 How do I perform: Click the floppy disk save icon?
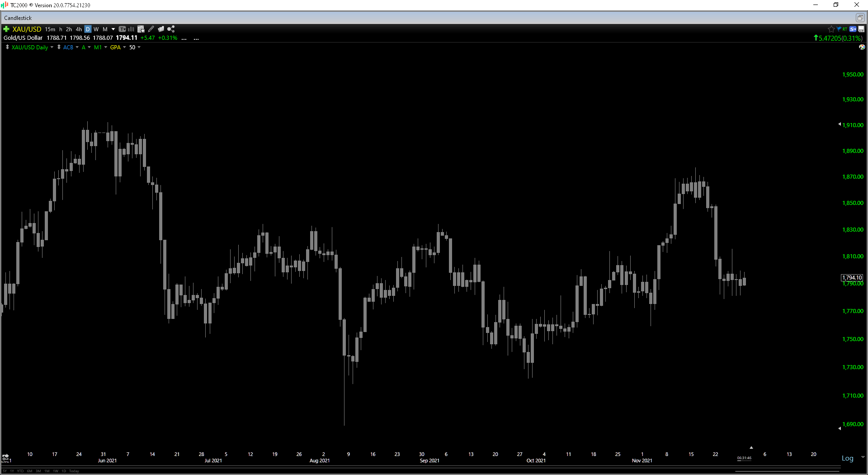coord(861,29)
